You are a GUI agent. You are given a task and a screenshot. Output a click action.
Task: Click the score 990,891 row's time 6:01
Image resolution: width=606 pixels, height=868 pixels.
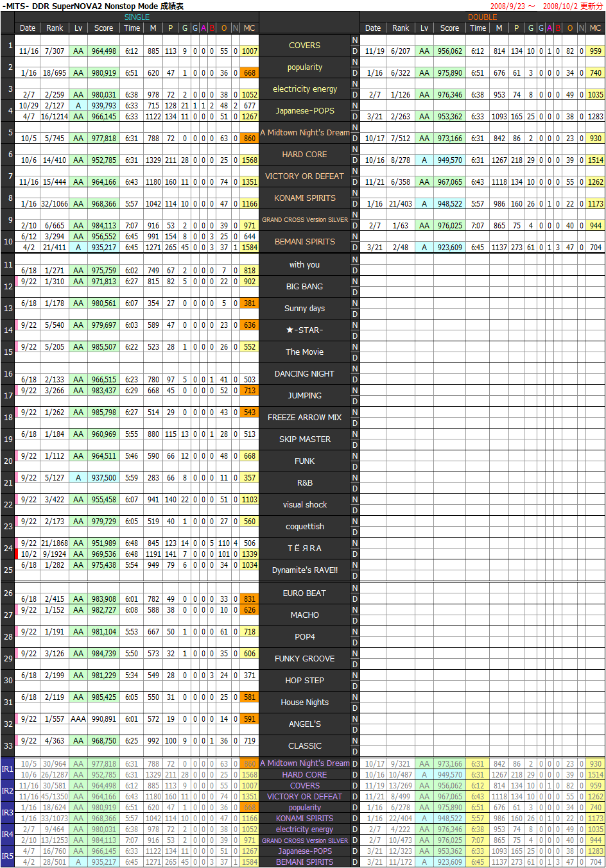[132, 719]
